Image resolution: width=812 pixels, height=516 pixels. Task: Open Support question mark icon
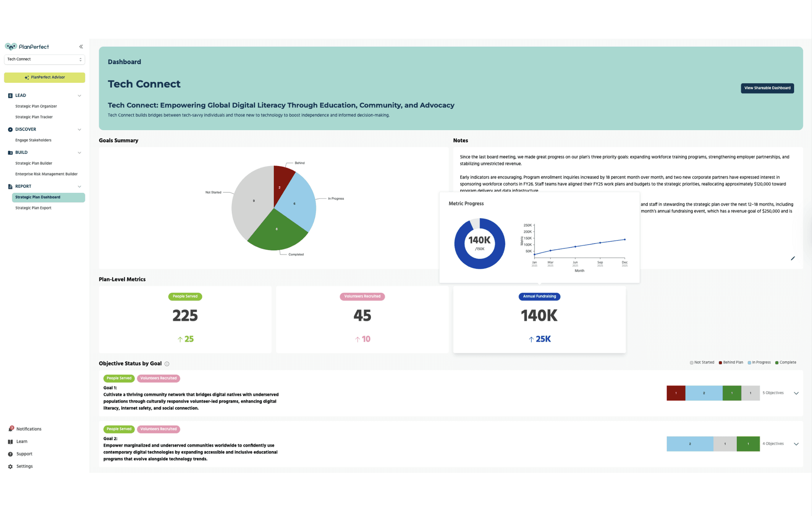(x=10, y=454)
